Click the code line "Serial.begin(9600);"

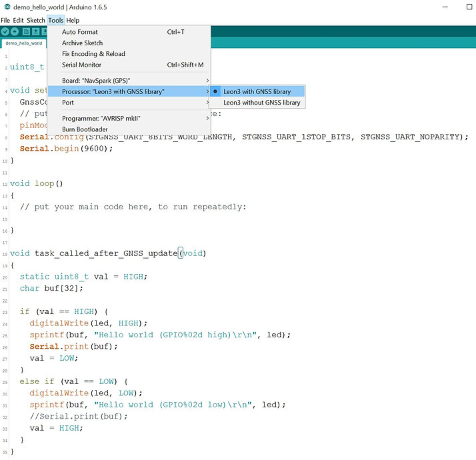point(66,149)
